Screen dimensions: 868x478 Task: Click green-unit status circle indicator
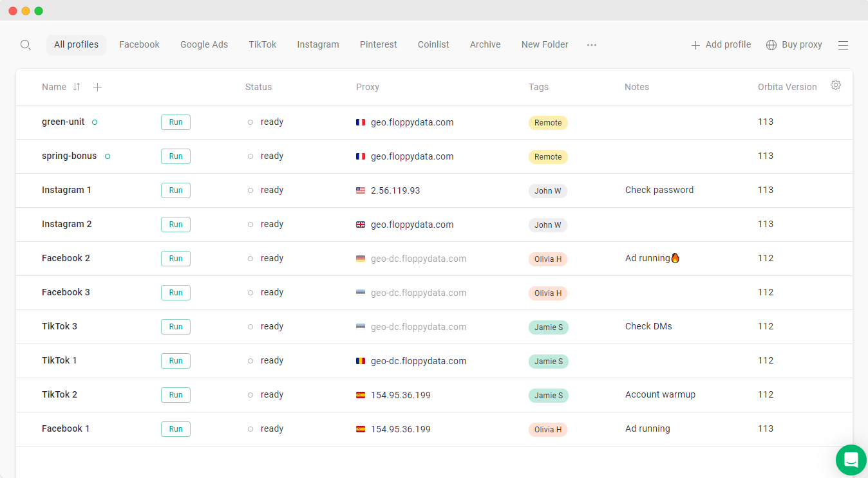[95, 122]
